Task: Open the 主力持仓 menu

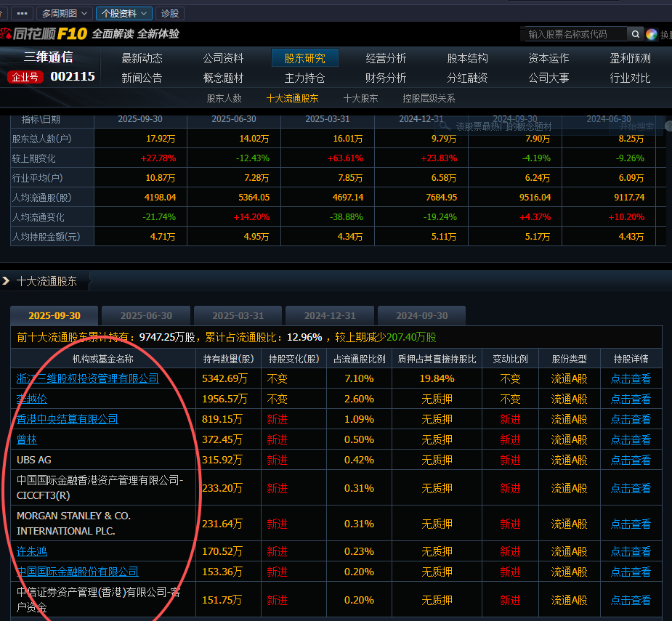Action: (304, 78)
